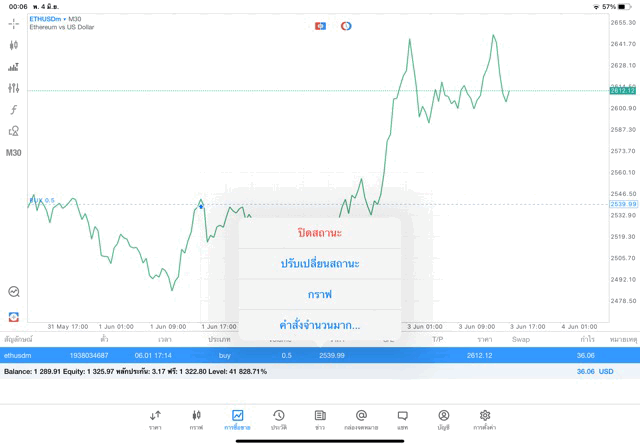Select the crosshair tool in left toolbar
The image size is (640, 447).
point(14,23)
